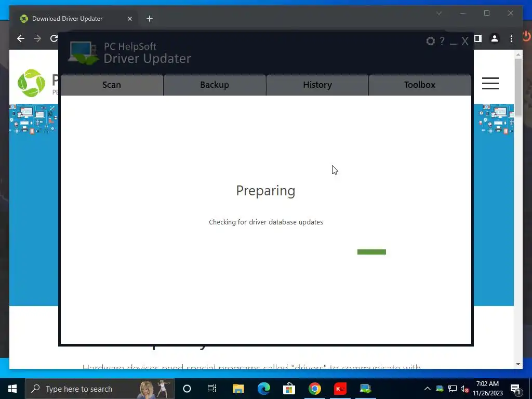Toggle Chrome side panel icon
The width and height of the screenshot is (532, 399).
(478, 38)
